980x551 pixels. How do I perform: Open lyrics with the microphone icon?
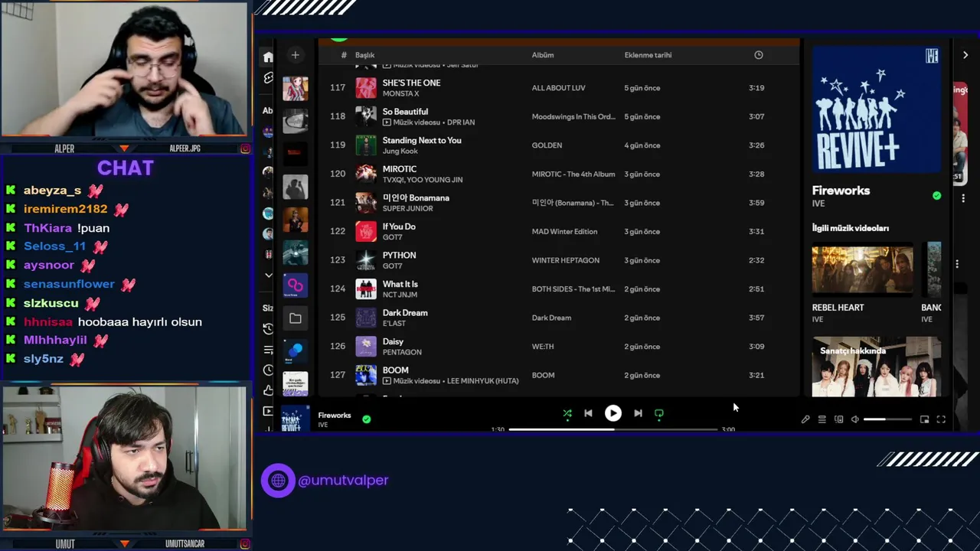click(x=805, y=419)
